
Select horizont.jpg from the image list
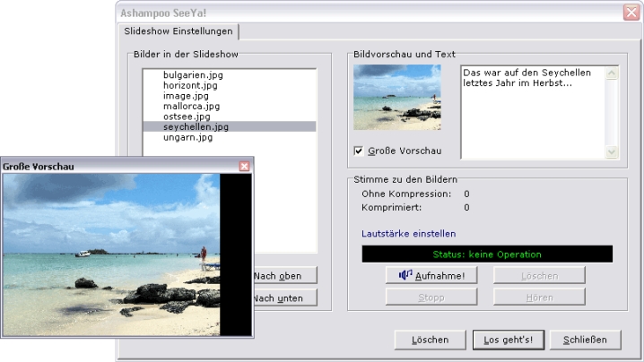click(x=191, y=85)
